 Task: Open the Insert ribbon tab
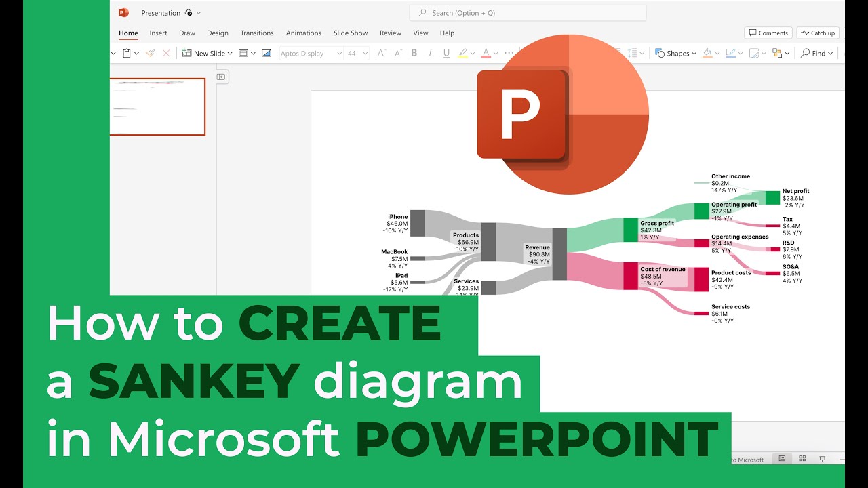pyautogui.click(x=158, y=33)
